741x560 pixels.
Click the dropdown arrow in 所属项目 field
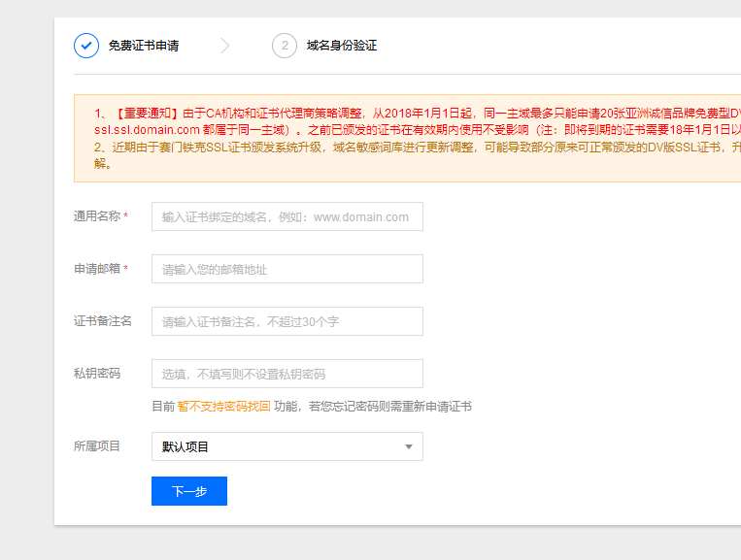(x=408, y=446)
